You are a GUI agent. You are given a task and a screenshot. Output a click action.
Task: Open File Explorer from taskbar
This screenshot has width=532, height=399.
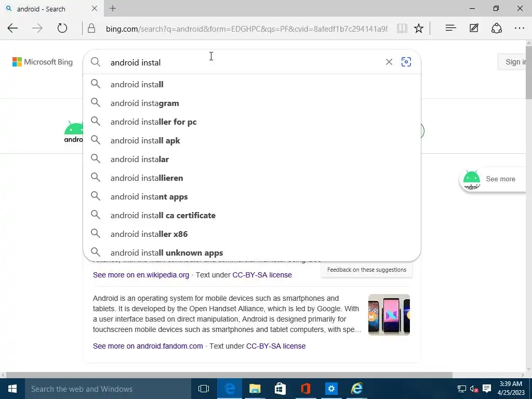pyautogui.click(x=255, y=389)
